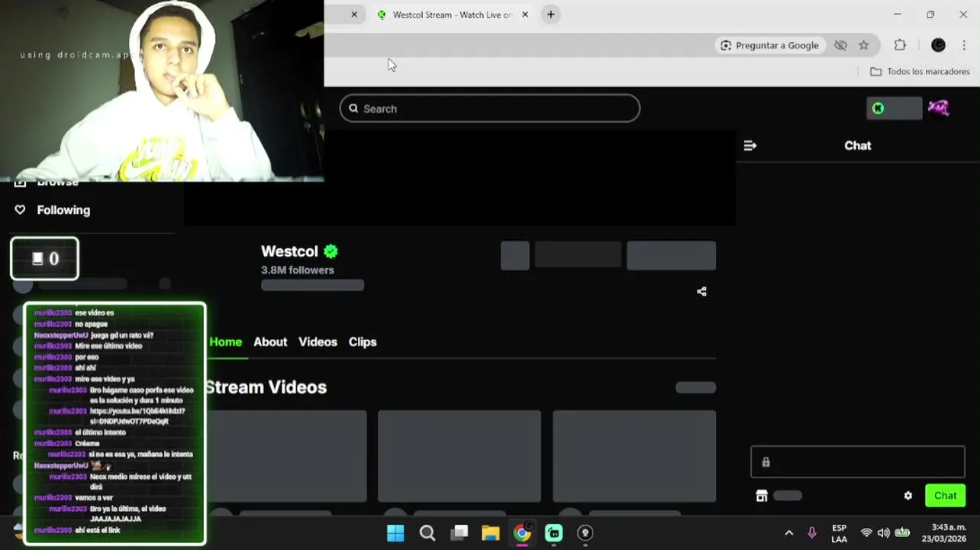The height and width of the screenshot is (550, 980).
Task: Click the green verified badge beside Westcol
Action: click(330, 251)
